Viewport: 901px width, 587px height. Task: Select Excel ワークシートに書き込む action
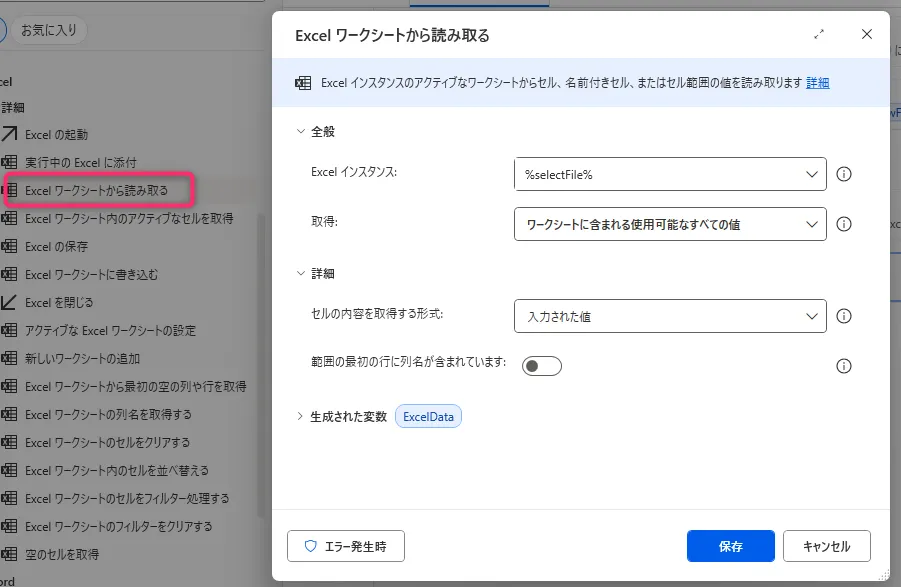pyautogui.click(x=91, y=274)
